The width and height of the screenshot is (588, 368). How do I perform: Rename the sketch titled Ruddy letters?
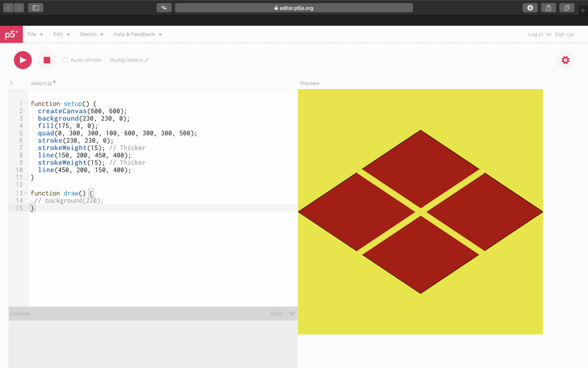[x=126, y=60]
